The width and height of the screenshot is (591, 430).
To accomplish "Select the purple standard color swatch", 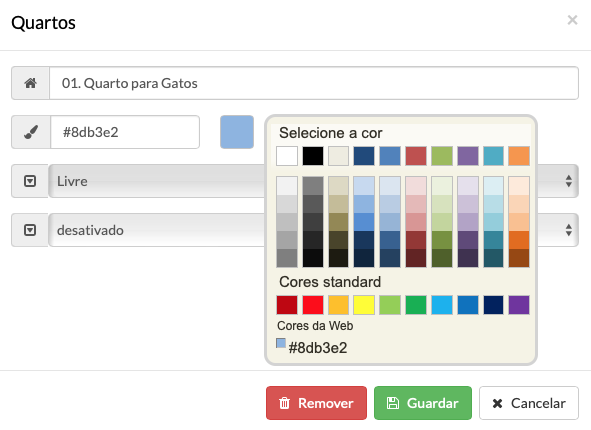I will 519,305.
